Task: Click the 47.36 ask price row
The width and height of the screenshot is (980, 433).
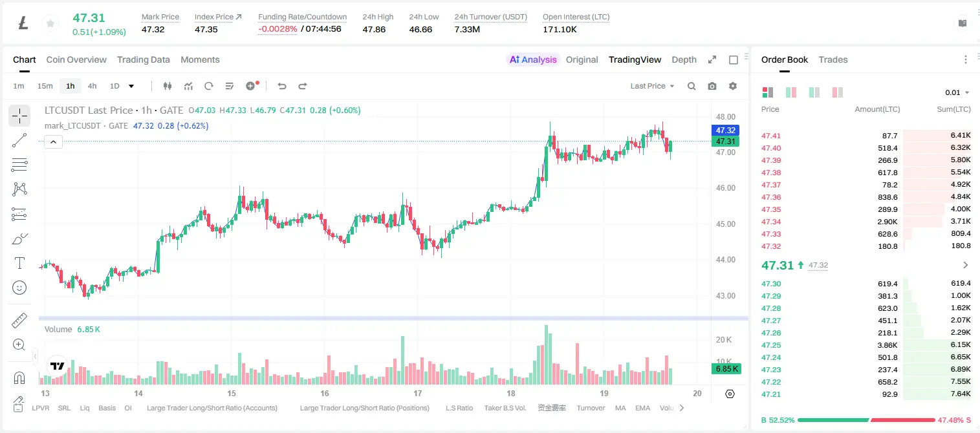Action: 866,197
